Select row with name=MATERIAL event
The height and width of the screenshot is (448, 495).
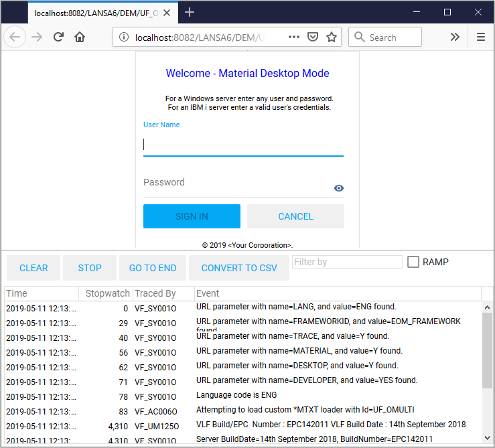(x=243, y=352)
